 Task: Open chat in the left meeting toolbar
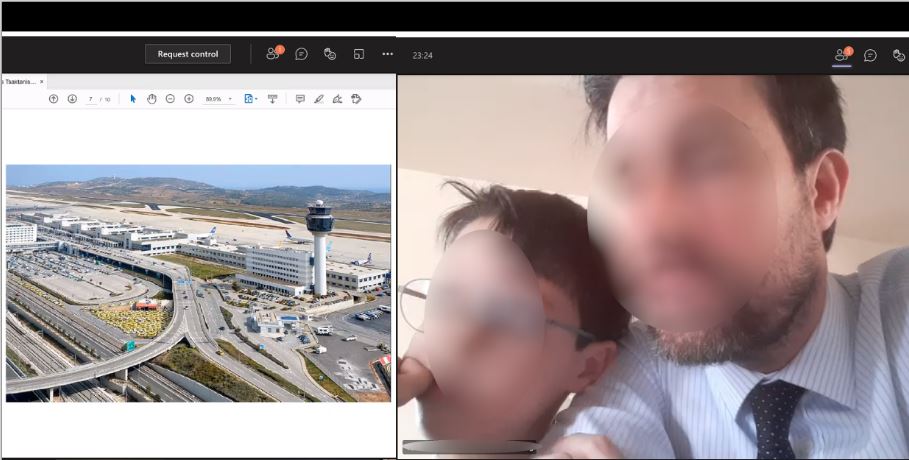pyautogui.click(x=301, y=54)
